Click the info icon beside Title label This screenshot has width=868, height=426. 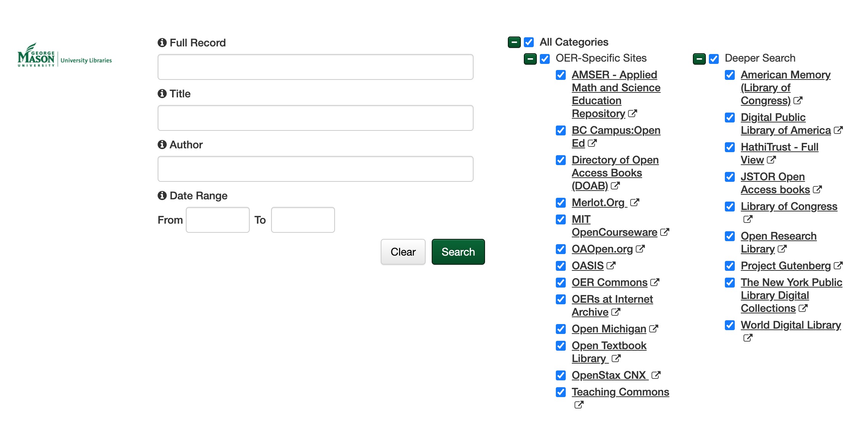click(x=162, y=94)
